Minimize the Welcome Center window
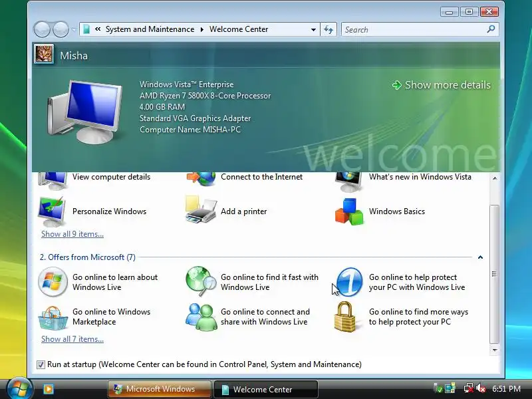532x399 pixels. click(x=450, y=12)
